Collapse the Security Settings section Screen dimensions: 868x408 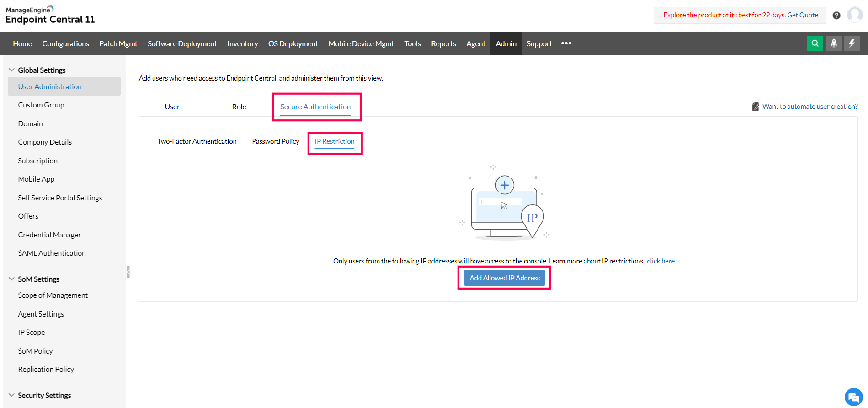pyautogui.click(x=12, y=395)
